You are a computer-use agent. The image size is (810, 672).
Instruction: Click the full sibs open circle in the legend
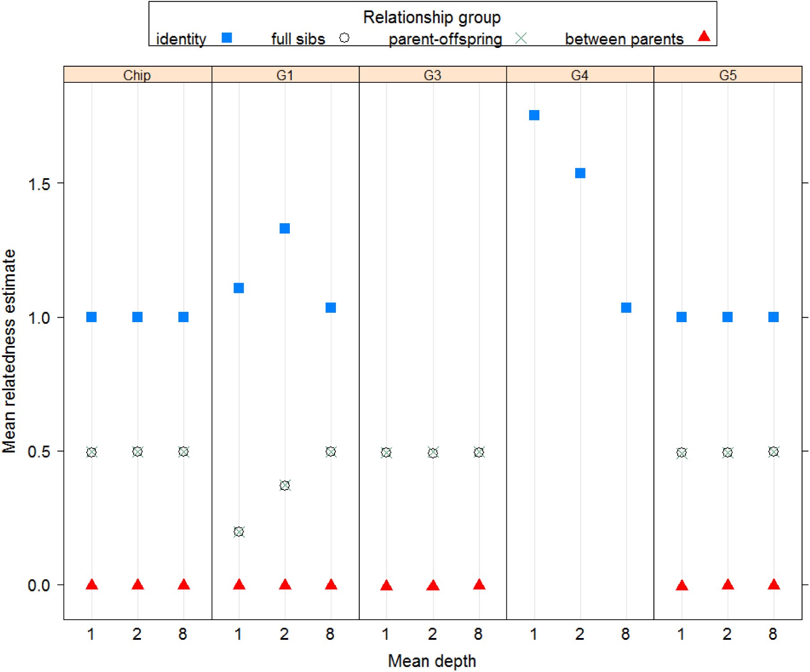pos(344,38)
